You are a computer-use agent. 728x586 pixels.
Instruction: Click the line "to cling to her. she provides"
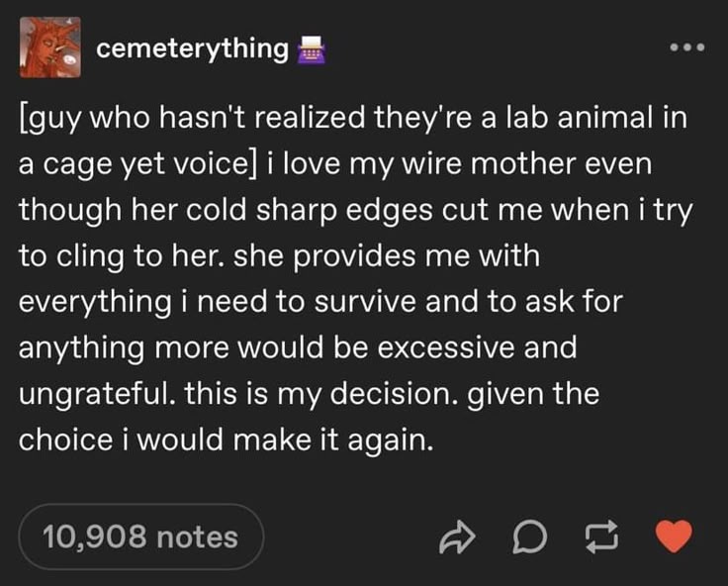[x=279, y=256]
